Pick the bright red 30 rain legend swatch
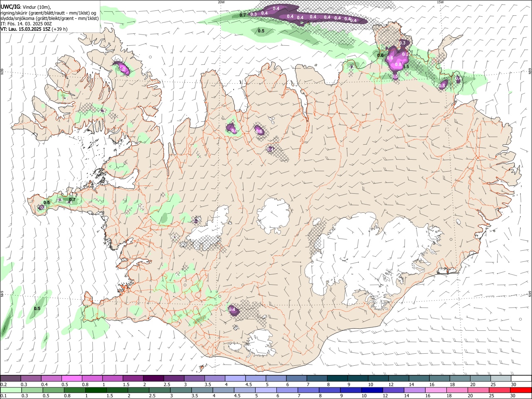The image size is (532, 399). (x=521, y=390)
